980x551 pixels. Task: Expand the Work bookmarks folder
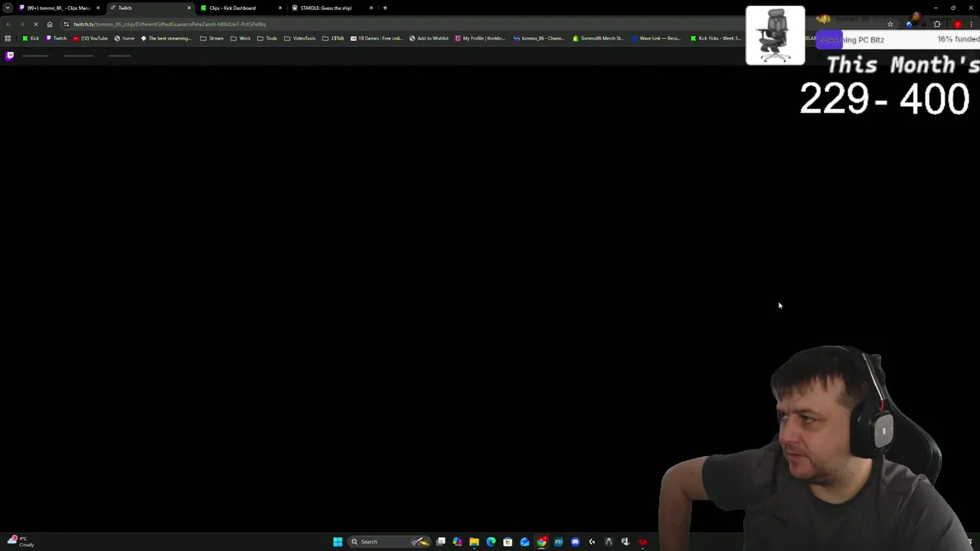point(240,38)
